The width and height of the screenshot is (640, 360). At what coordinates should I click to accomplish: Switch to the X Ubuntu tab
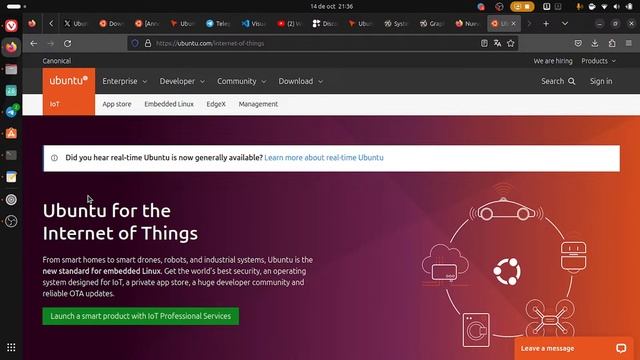click(x=76, y=24)
